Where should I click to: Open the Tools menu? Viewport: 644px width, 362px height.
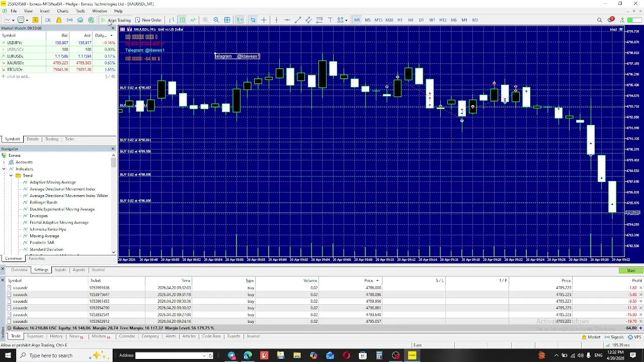click(80, 11)
